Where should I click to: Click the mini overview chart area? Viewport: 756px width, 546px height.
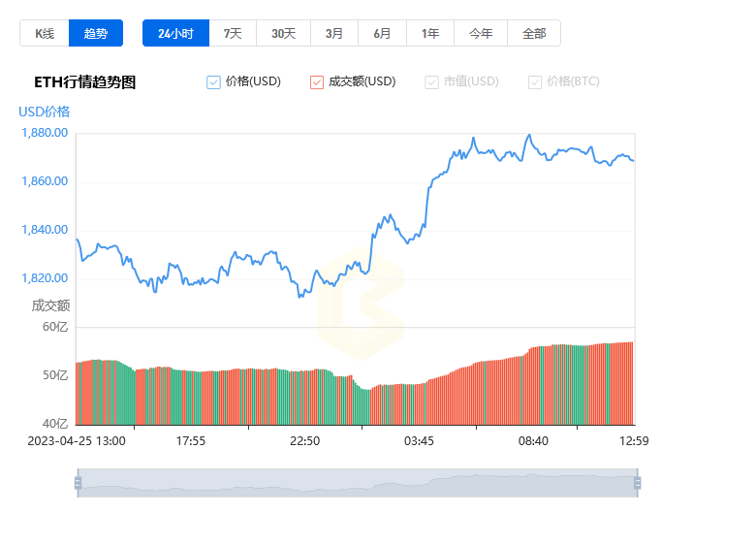[358, 483]
